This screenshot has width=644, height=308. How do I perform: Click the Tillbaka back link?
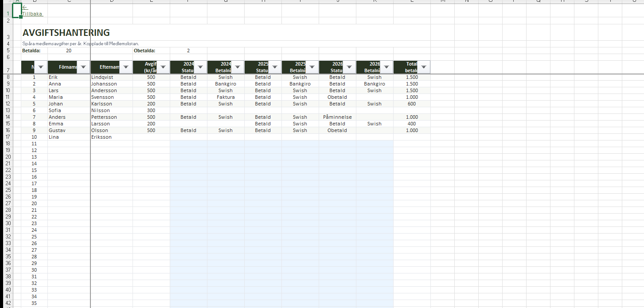click(32, 14)
